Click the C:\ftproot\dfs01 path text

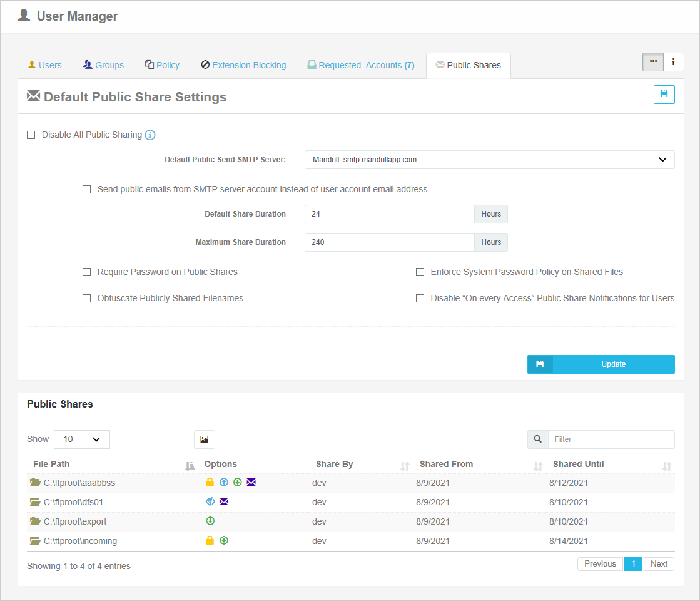[x=73, y=502]
